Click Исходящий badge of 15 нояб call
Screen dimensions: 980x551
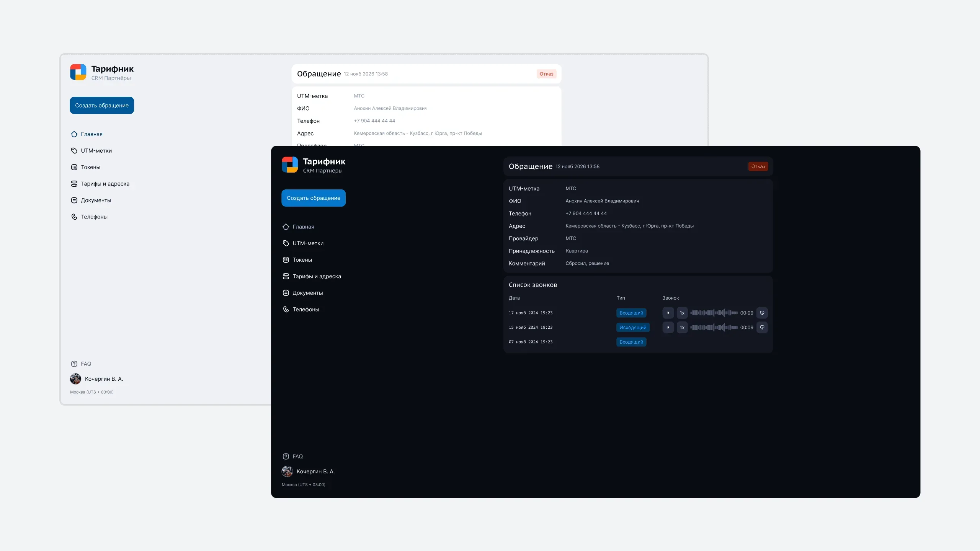(633, 328)
